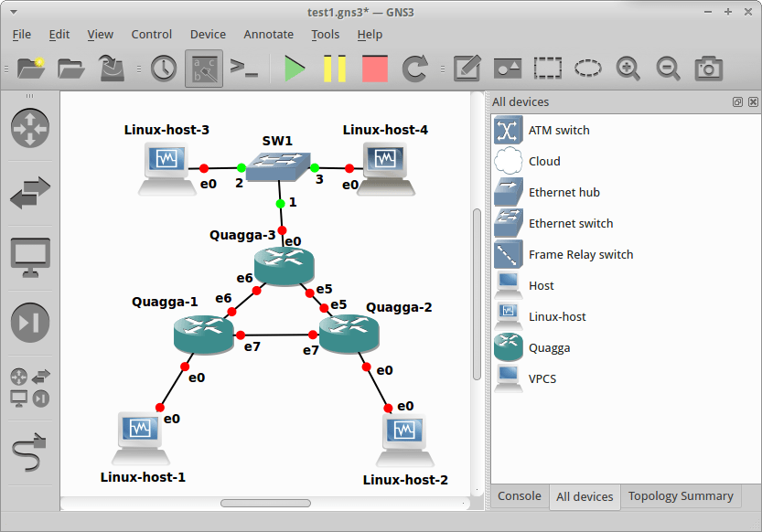Switch to the Topology Summary tab
This screenshot has width=762, height=532.
click(681, 496)
